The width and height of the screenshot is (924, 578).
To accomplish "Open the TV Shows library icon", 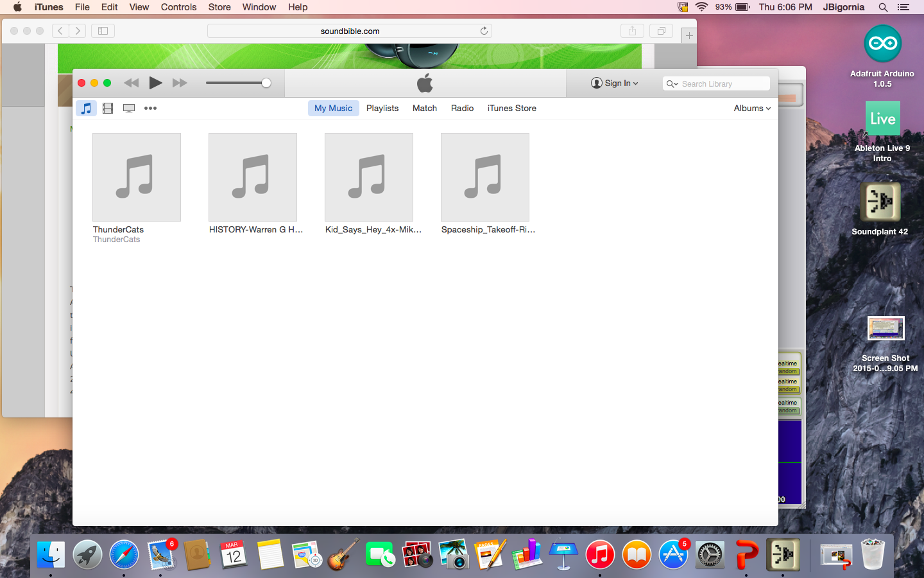I will click(x=129, y=108).
